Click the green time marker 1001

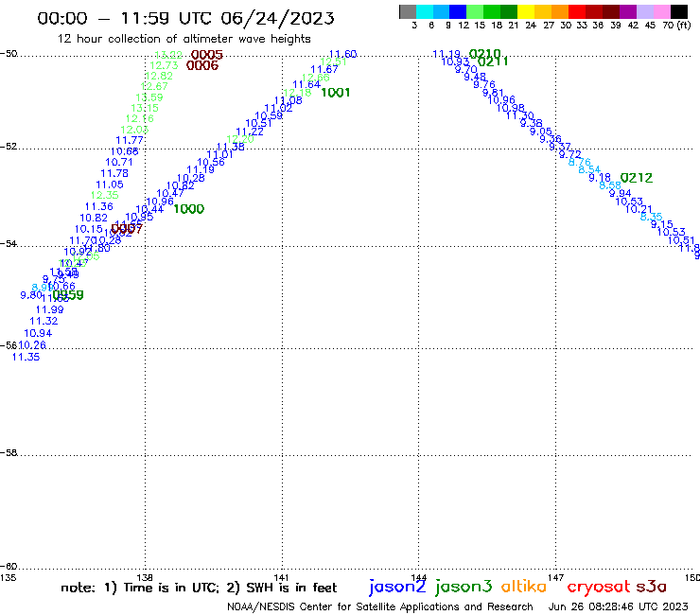point(335,93)
